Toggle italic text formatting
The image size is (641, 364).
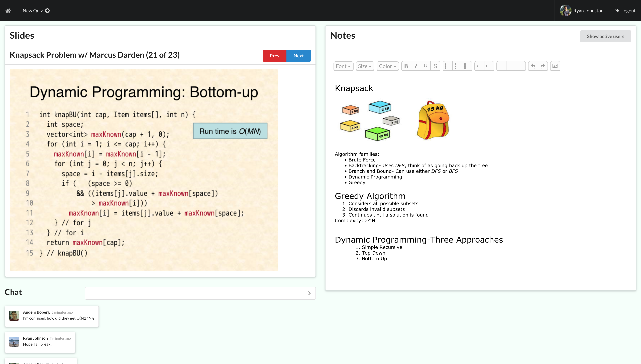(x=416, y=66)
